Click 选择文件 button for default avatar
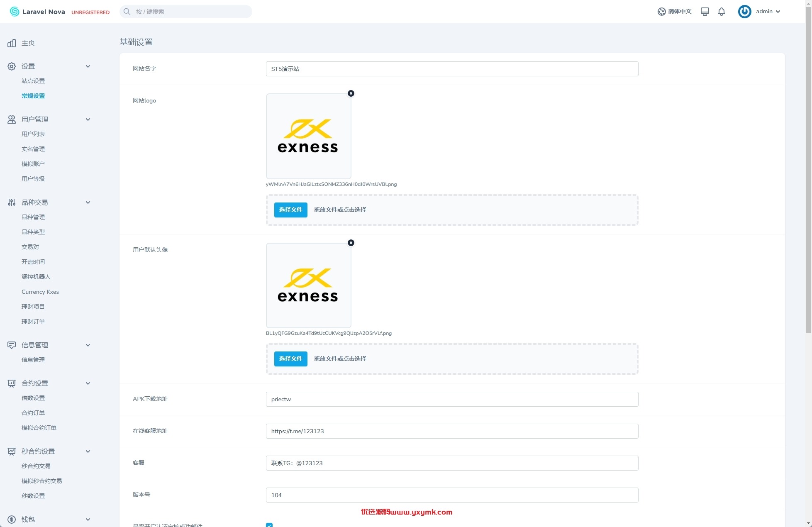 tap(291, 359)
